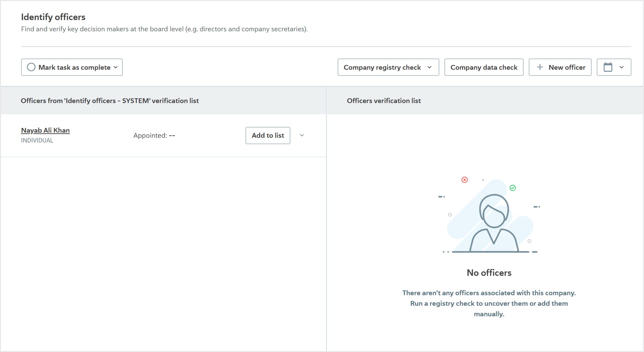The image size is (644, 352).
Task: Click the plus symbol in the header toolbar
Action: [540, 67]
